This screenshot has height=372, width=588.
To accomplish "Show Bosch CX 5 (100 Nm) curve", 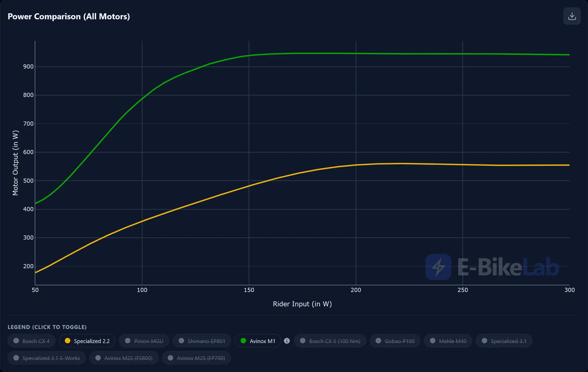I will pos(330,341).
